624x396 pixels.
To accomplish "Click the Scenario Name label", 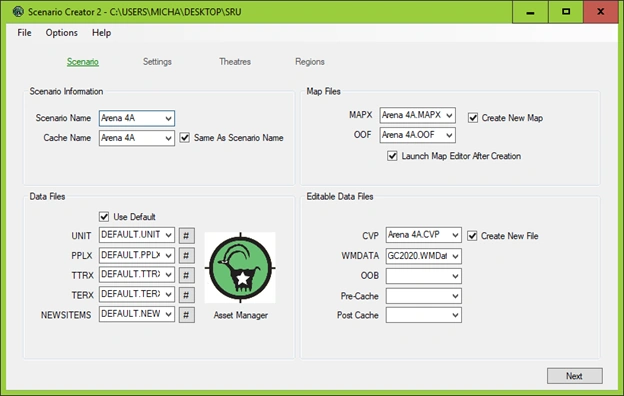I will [x=63, y=118].
